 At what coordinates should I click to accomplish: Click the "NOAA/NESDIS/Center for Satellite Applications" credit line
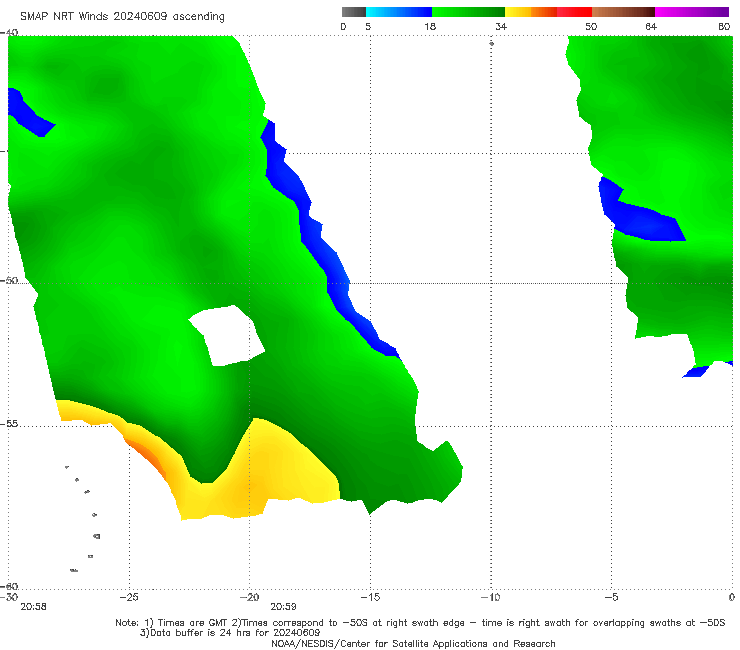coord(413,643)
